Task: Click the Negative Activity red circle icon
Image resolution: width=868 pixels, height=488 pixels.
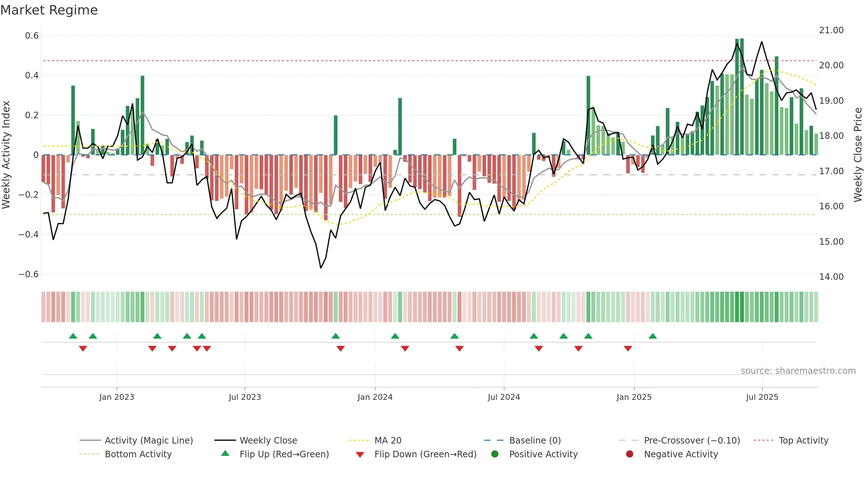Action: tap(630, 454)
